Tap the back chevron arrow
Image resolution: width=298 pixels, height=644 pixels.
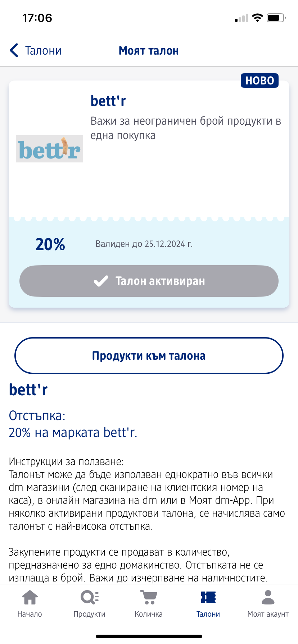tap(14, 51)
